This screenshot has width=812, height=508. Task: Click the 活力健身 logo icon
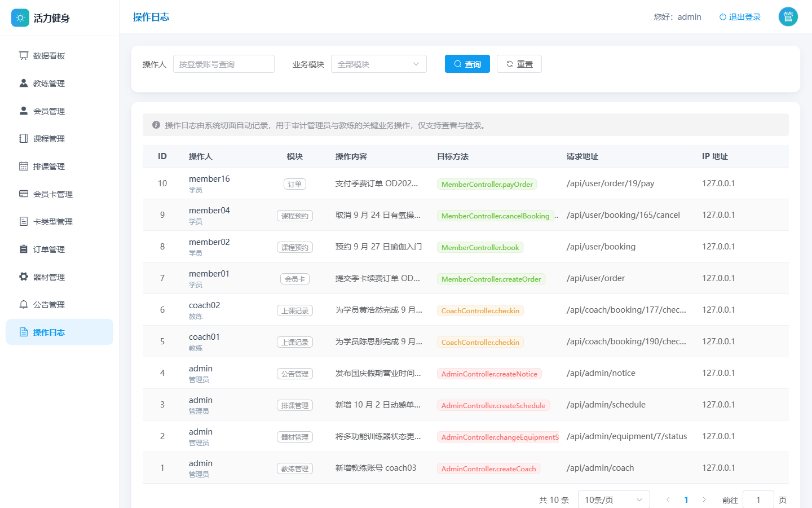pyautogui.click(x=20, y=18)
